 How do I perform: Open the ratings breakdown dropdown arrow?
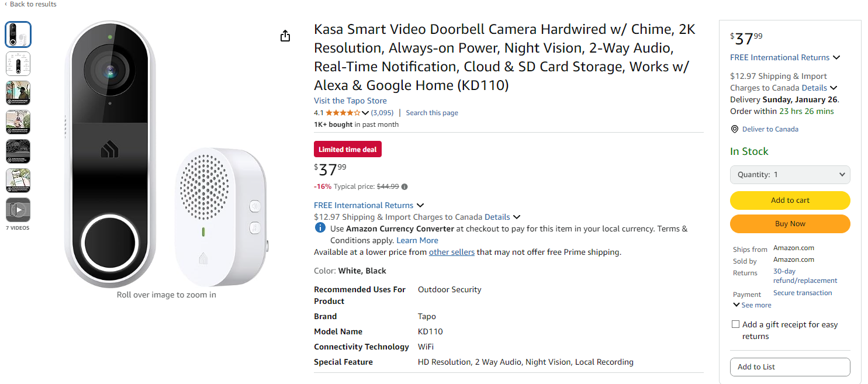[x=365, y=112]
